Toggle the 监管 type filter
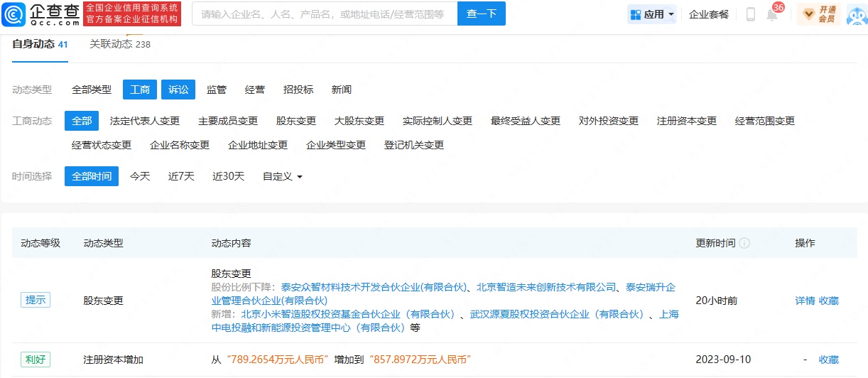 click(x=217, y=90)
